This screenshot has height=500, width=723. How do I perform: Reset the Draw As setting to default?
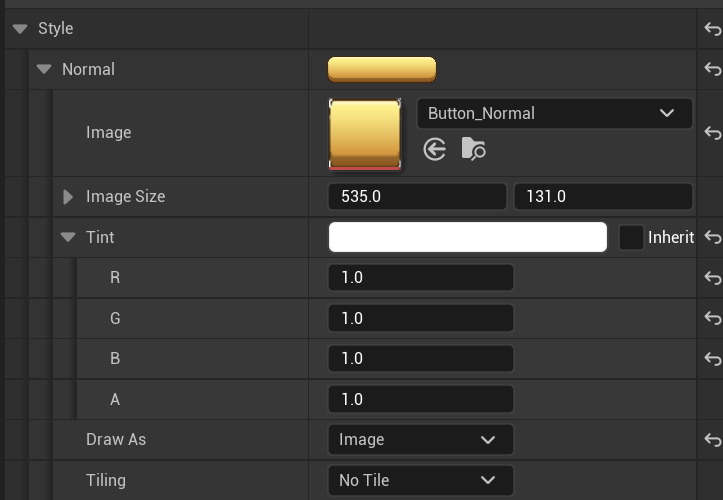pyautogui.click(x=712, y=439)
